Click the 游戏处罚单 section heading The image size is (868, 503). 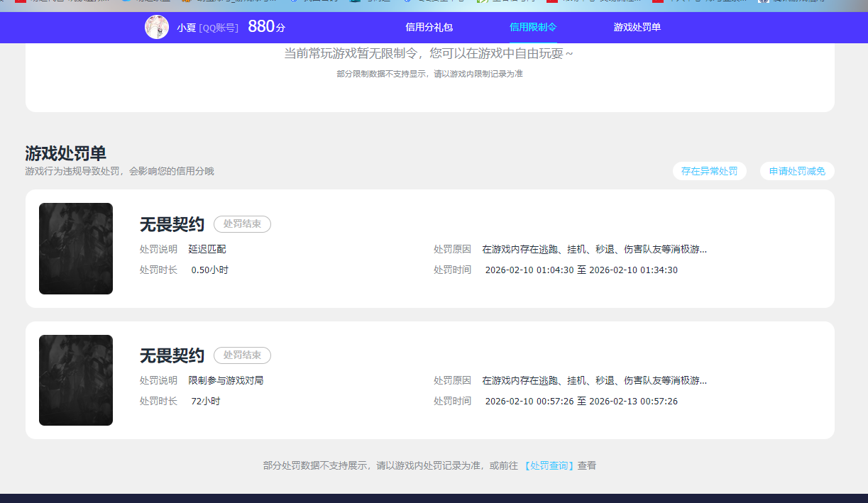(65, 153)
